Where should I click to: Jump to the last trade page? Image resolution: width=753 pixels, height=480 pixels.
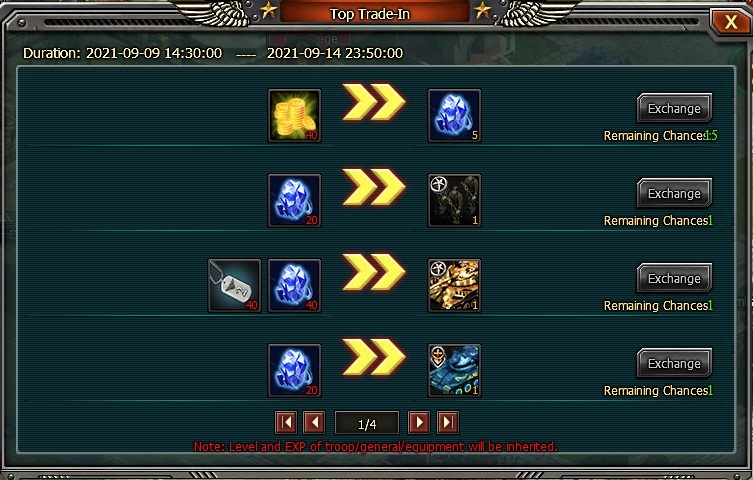448,422
